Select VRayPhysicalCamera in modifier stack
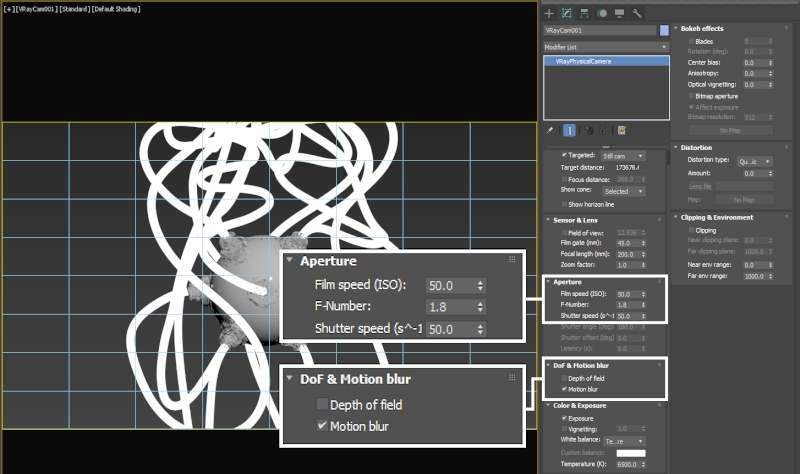This screenshot has height=474, width=800. [606, 62]
